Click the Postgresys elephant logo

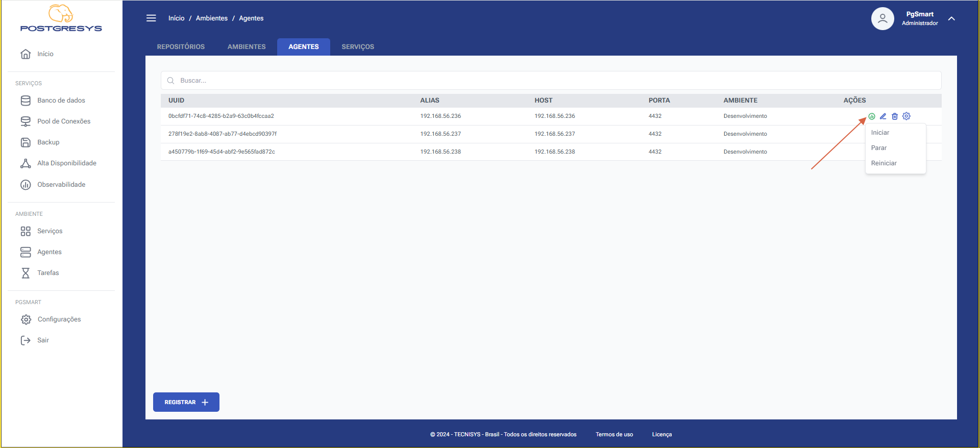[x=61, y=18]
